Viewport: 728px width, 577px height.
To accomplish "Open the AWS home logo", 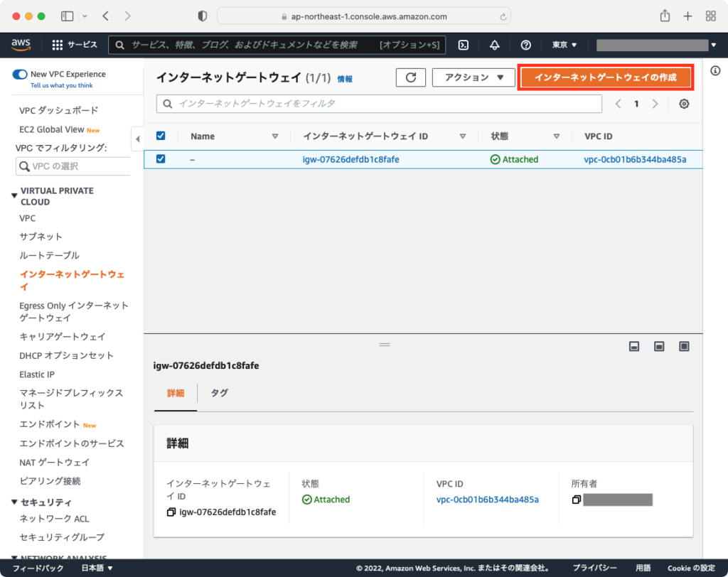I will point(21,45).
